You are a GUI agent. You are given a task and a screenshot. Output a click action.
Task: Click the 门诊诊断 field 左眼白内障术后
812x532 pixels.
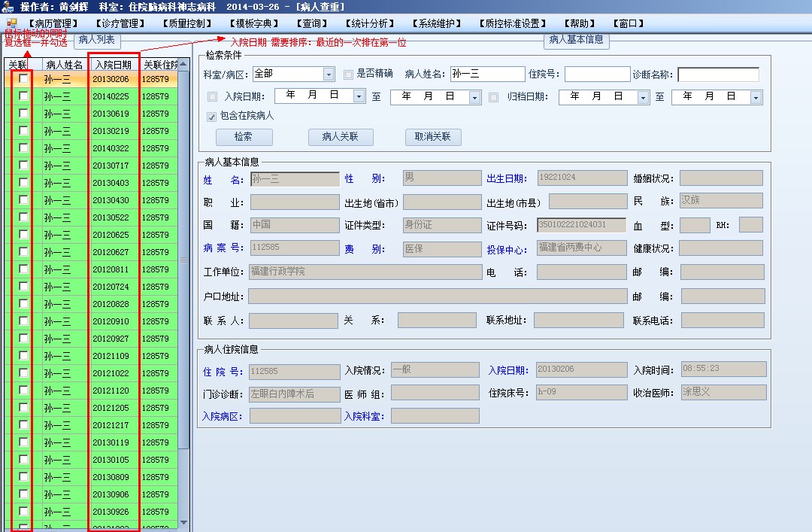295,394
